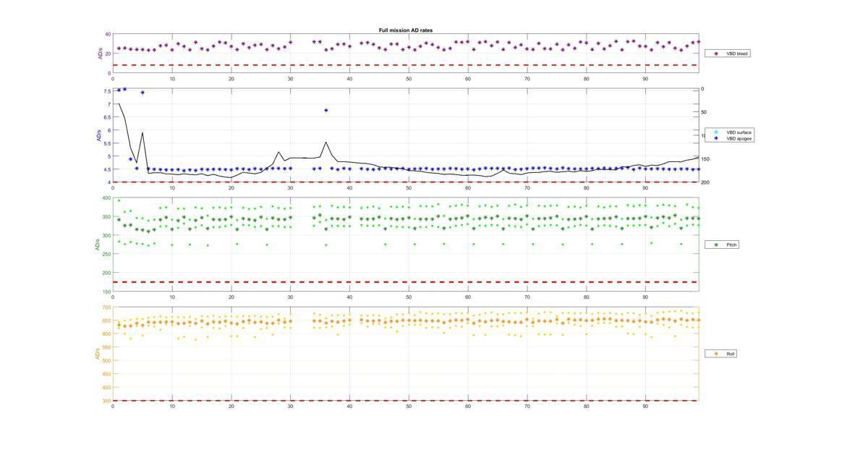Click the dark blue star marker in VBD apogee legend
Screen dimensions: 868x450
(716, 138)
